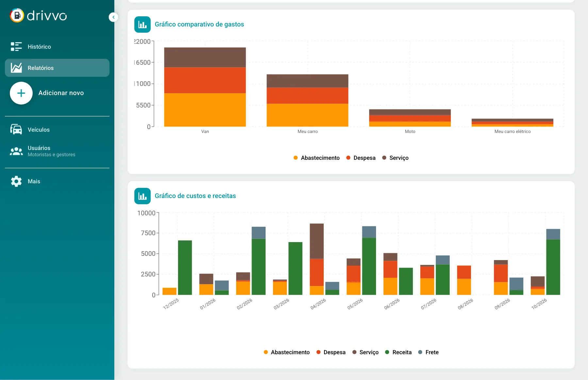Collapse the sidebar with the chevron button
588x380 pixels.
point(113,17)
